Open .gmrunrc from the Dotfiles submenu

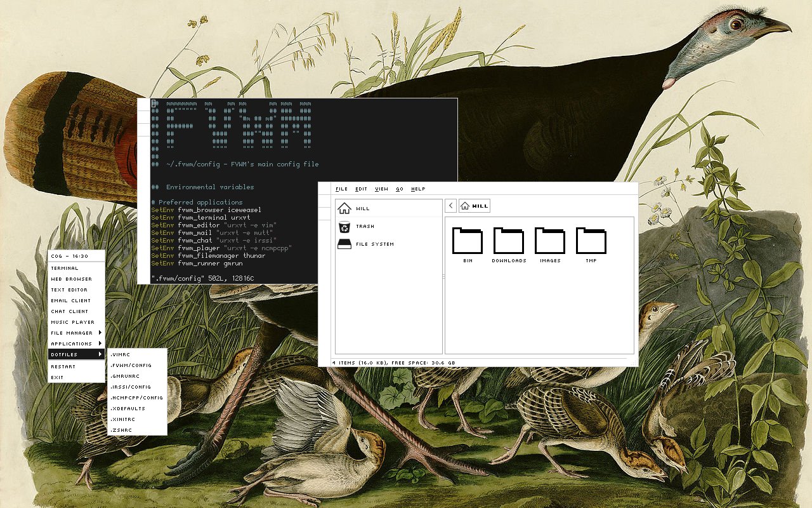click(137, 376)
